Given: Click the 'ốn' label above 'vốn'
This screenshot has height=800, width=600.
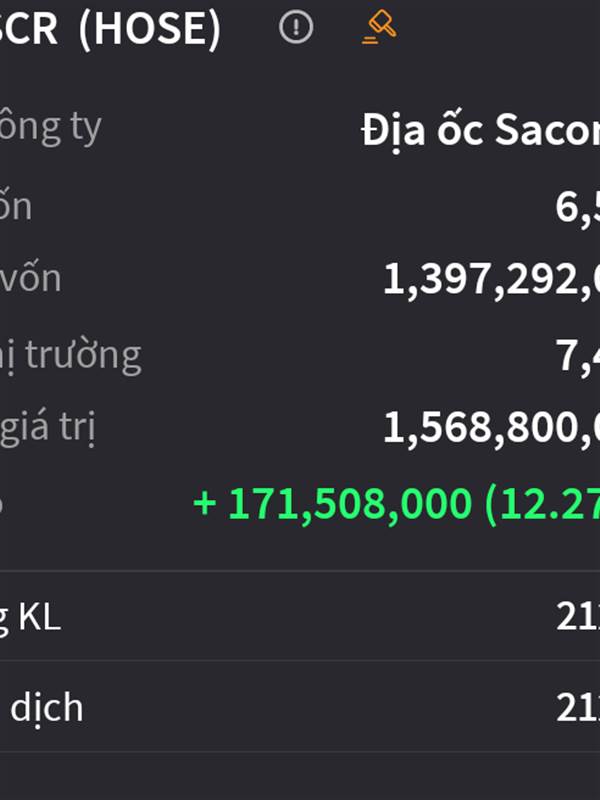Looking at the screenshot, I should click(x=16, y=206).
